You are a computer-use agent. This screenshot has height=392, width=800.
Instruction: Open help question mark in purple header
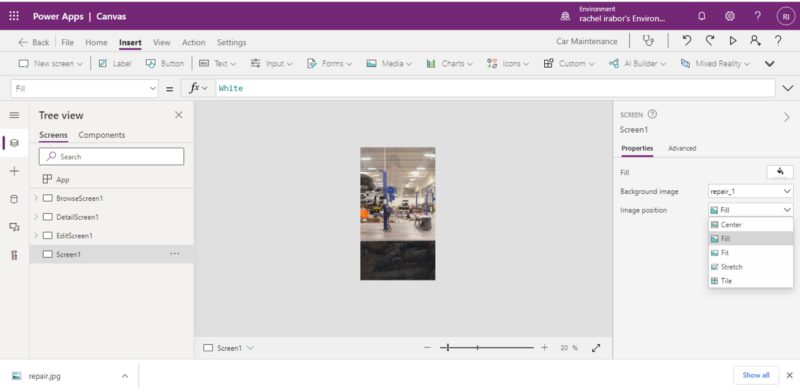(758, 16)
